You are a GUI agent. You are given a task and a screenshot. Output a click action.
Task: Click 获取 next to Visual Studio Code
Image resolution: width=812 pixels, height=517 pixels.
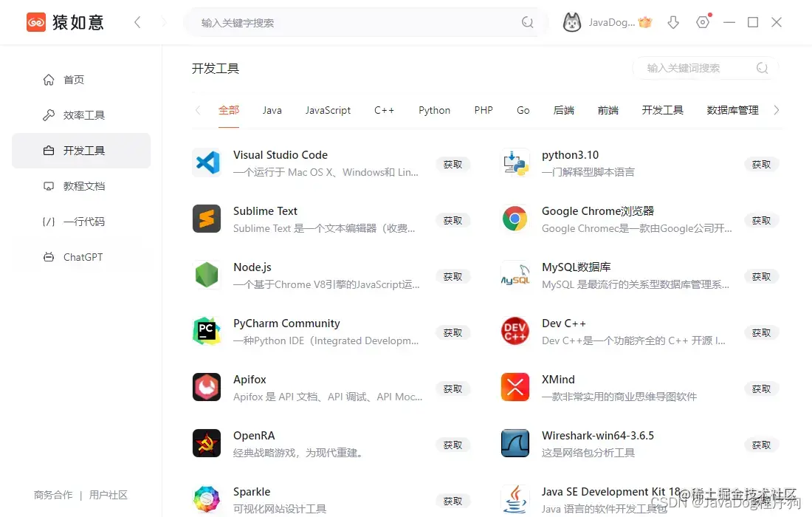(x=453, y=164)
